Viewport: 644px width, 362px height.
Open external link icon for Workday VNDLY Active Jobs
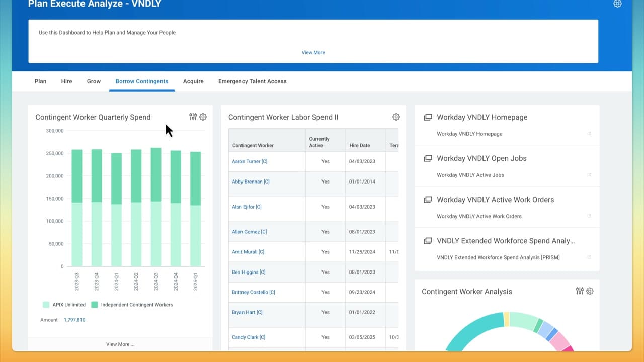click(589, 175)
